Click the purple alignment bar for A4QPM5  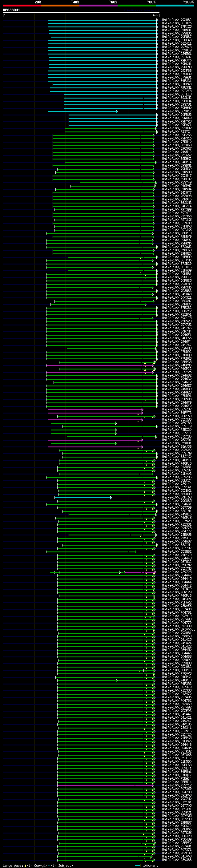[x=100, y=365]
